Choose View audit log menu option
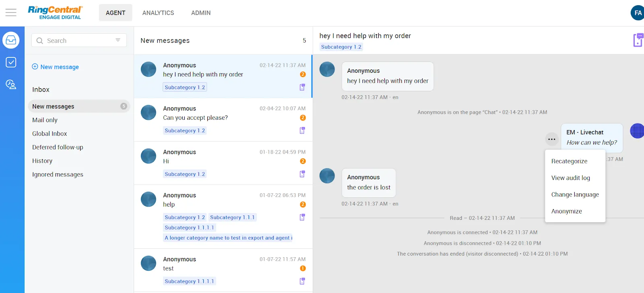The height and width of the screenshot is (293, 644). tap(570, 178)
